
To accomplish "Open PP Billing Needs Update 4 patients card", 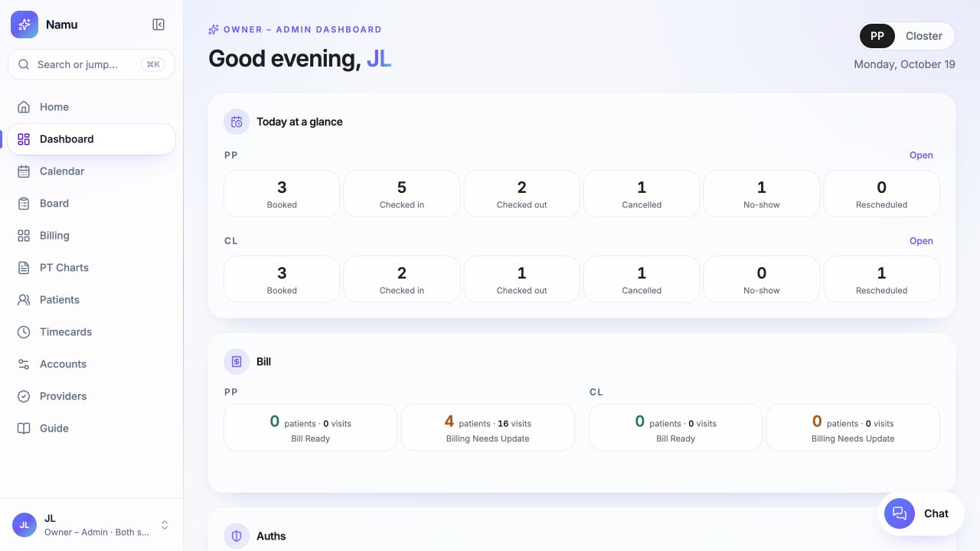I will [488, 428].
